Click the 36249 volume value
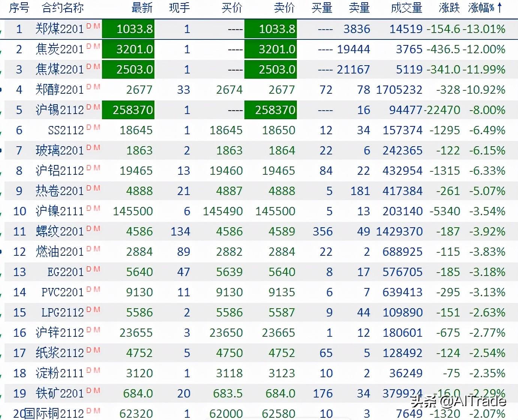Viewport: 518px width, 420px height. point(406,373)
